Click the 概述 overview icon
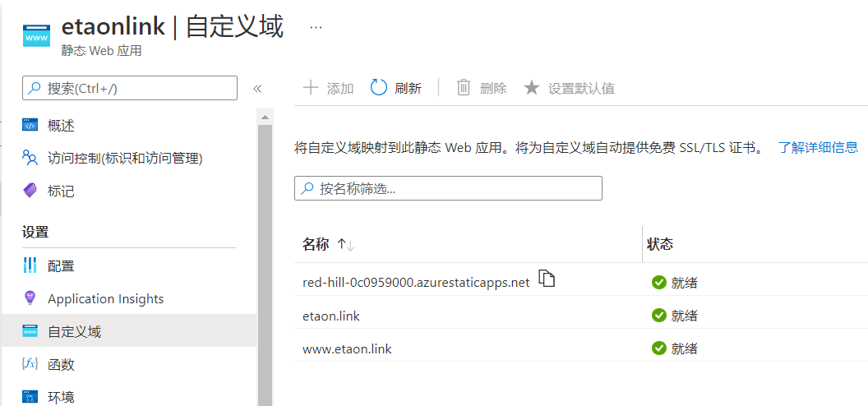The image size is (868, 406). (x=30, y=126)
